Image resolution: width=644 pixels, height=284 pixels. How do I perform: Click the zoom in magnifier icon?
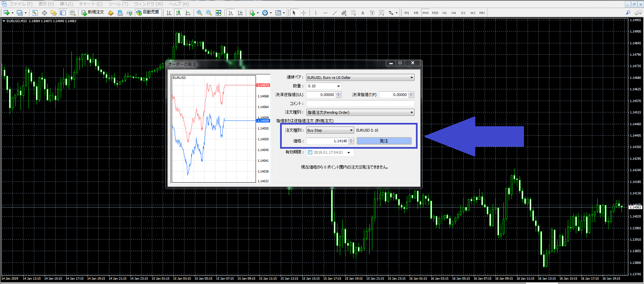coord(199,13)
